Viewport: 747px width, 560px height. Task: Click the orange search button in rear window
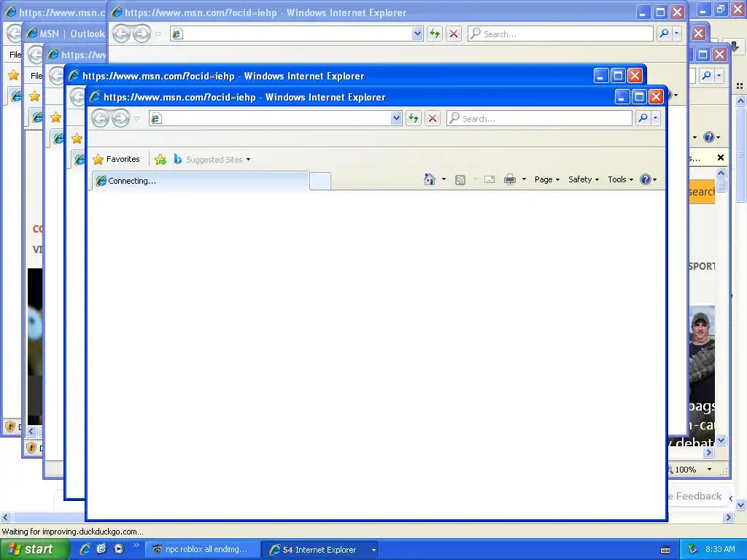[x=702, y=192]
